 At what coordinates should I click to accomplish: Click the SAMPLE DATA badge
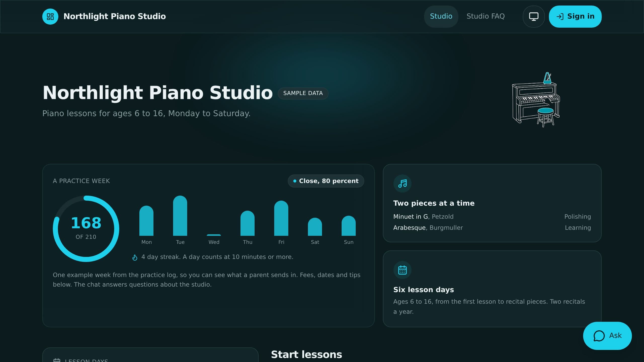(x=303, y=93)
